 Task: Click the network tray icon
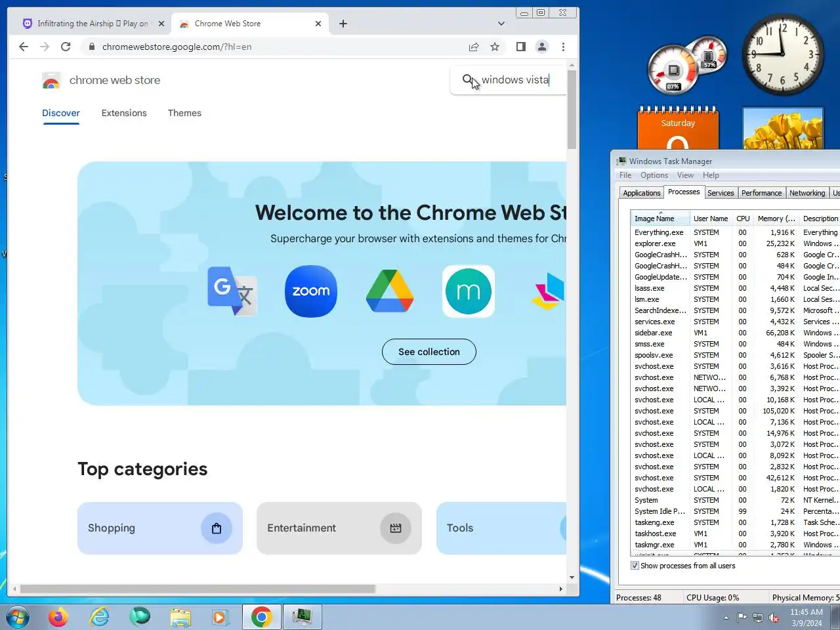click(758, 618)
